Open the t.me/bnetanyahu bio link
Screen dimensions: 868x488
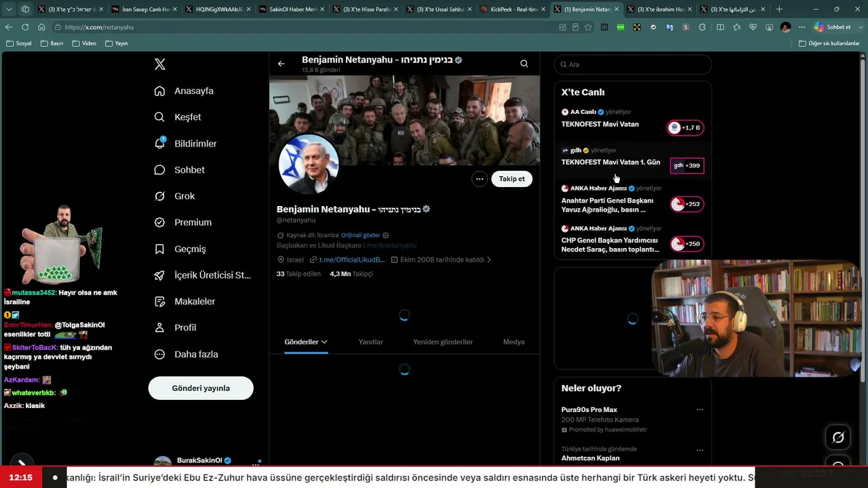[390, 245]
